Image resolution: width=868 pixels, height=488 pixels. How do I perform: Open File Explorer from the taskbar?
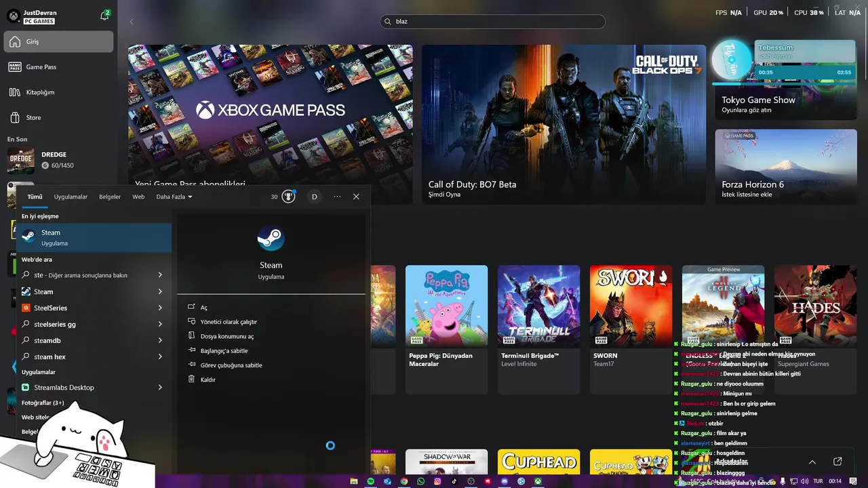click(x=354, y=481)
